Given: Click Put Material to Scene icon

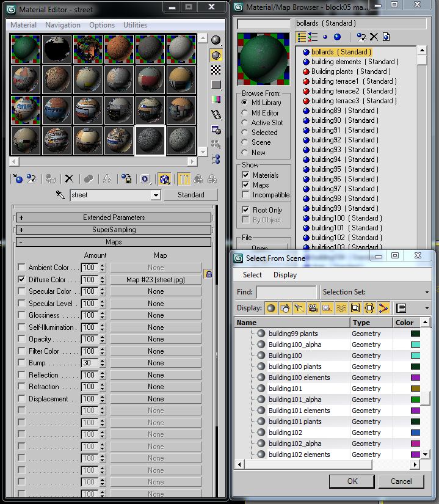Looking at the screenshot, I should 32,179.
